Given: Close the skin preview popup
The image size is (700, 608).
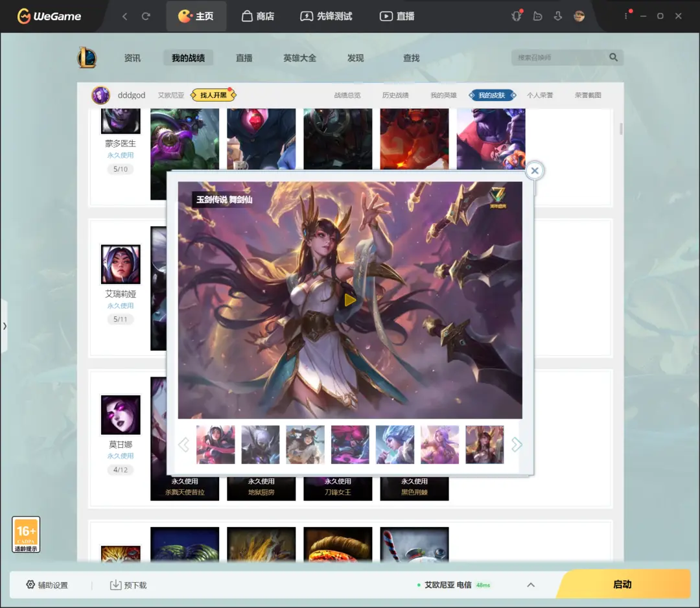Looking at the screenshot, I should (534, 170).
